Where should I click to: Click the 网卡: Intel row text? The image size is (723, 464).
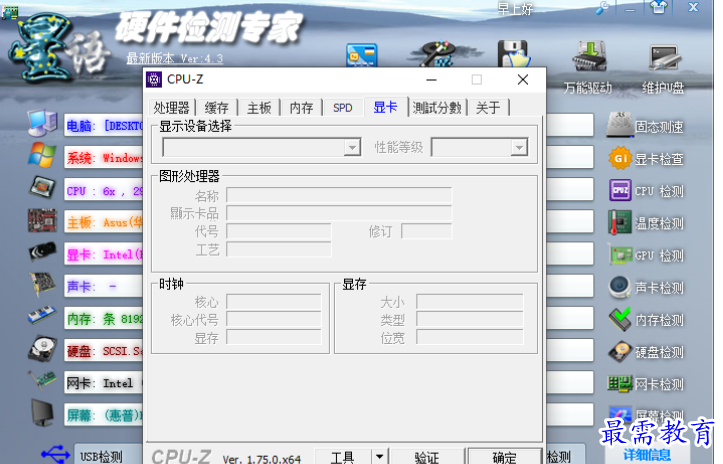coord(100,383)
